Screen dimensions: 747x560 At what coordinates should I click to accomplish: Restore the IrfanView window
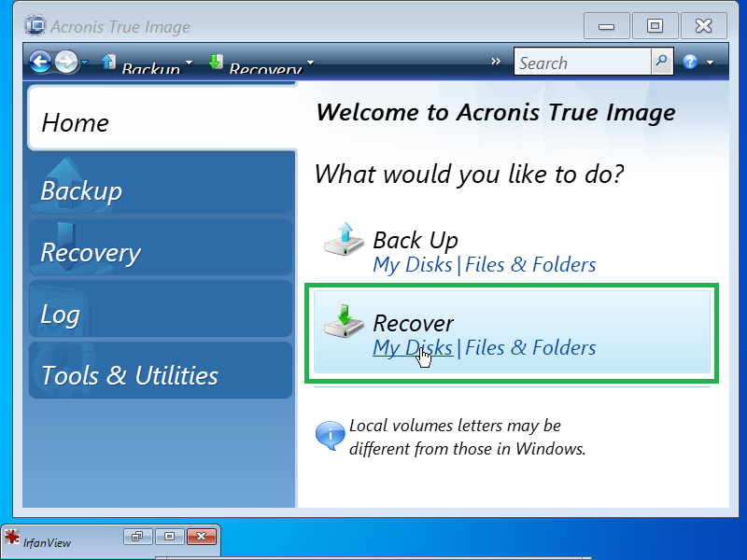pyautogui.click(x=137, y=536)
